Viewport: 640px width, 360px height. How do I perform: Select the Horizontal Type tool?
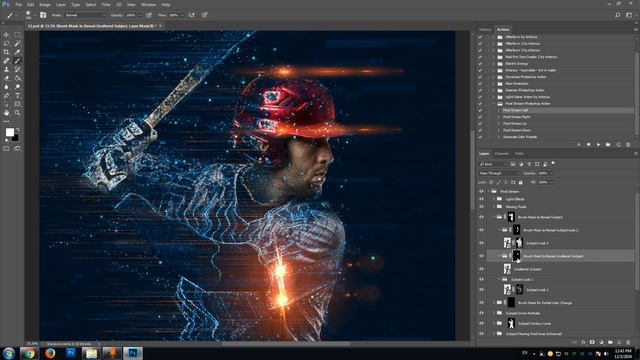click(x=17, y=96)
